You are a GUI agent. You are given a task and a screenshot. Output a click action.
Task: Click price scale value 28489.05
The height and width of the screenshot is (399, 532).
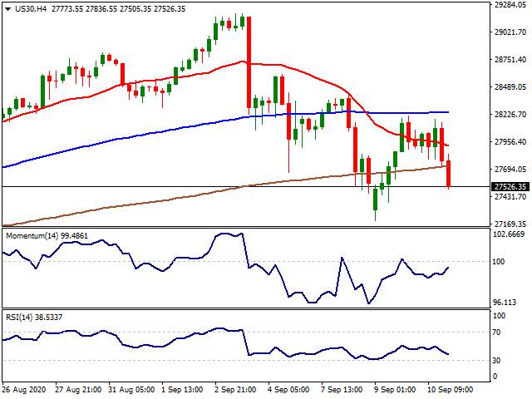pos(510,86)
